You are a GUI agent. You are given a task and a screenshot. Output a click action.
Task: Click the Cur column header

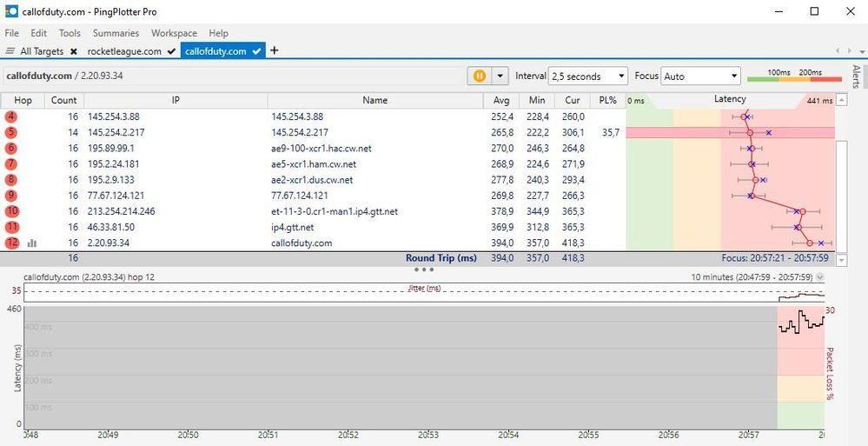[x=572, y=100]
